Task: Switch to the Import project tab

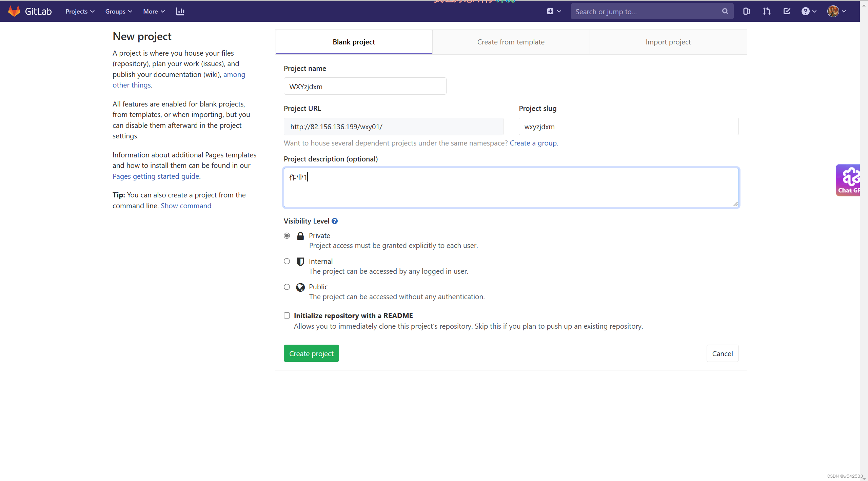Action: point(668,42)
